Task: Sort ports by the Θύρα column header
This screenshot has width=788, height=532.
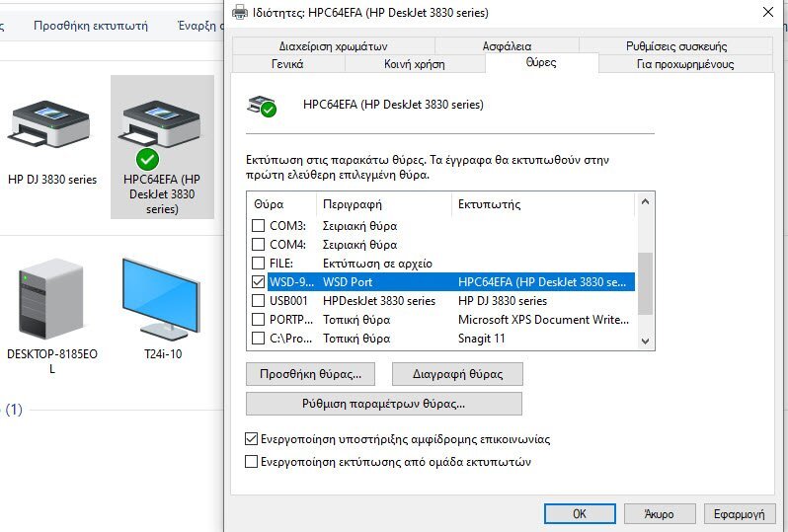Action: (x=281, y=204)
